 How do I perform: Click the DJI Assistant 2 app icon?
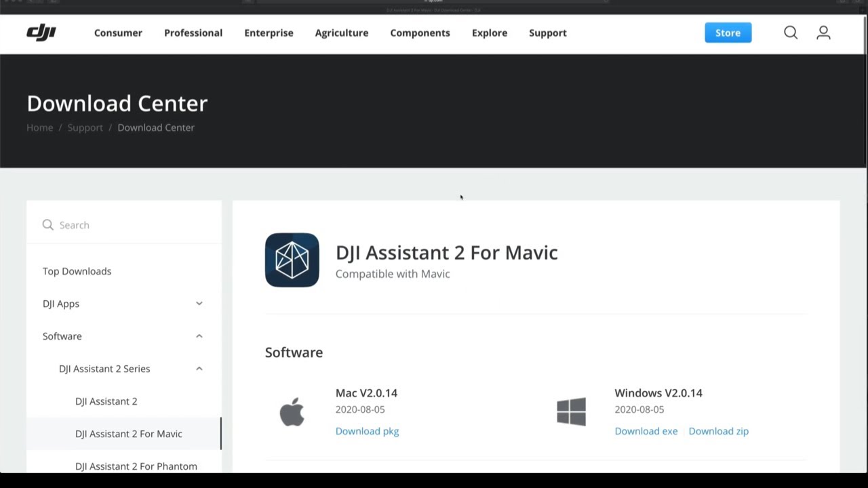click(x=292, y=260)
